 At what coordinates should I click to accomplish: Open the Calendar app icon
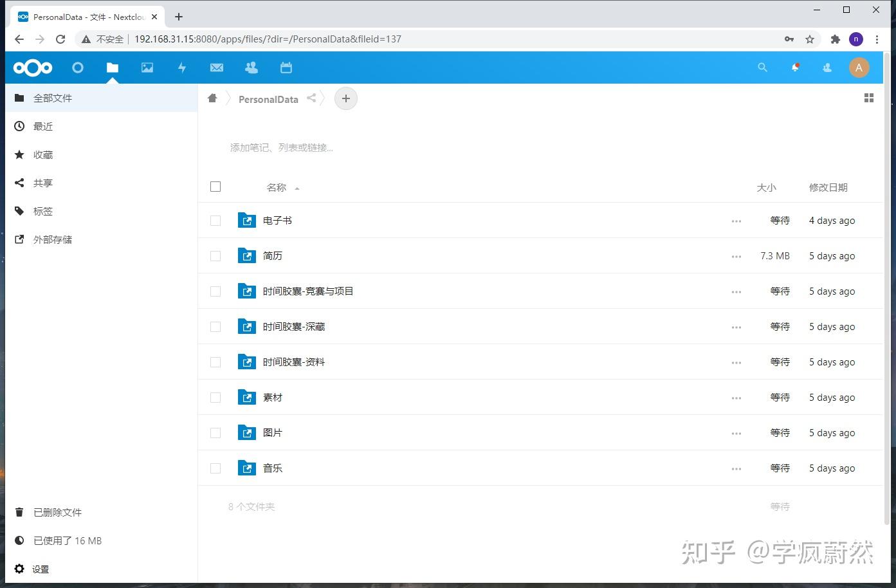coord(286,67)
